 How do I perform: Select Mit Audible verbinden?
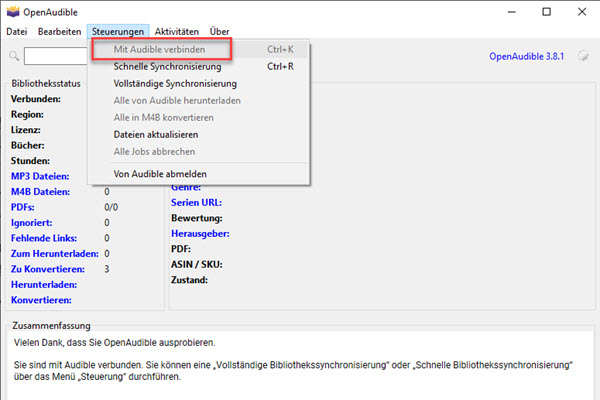point(198,49)
